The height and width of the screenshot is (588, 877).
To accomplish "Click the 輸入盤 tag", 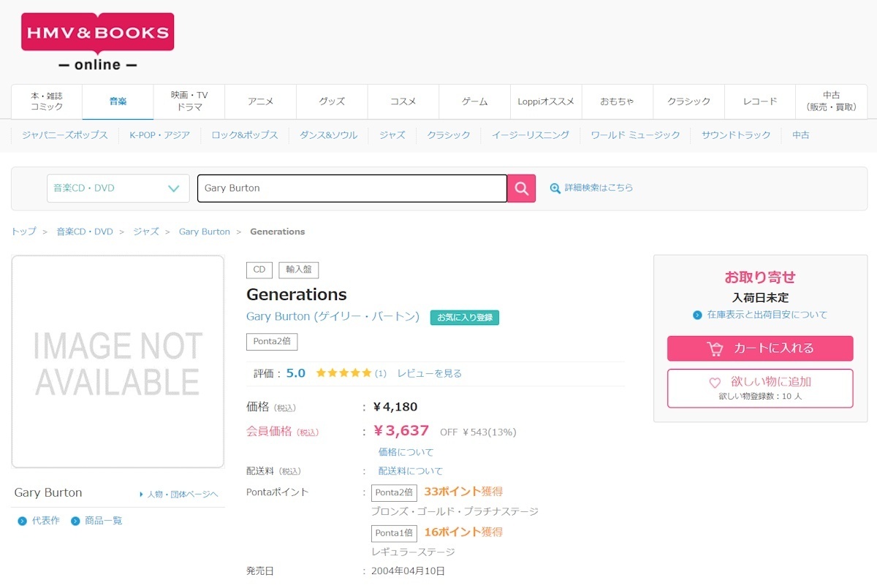I will pyautogui.click(x=299, y=270).
